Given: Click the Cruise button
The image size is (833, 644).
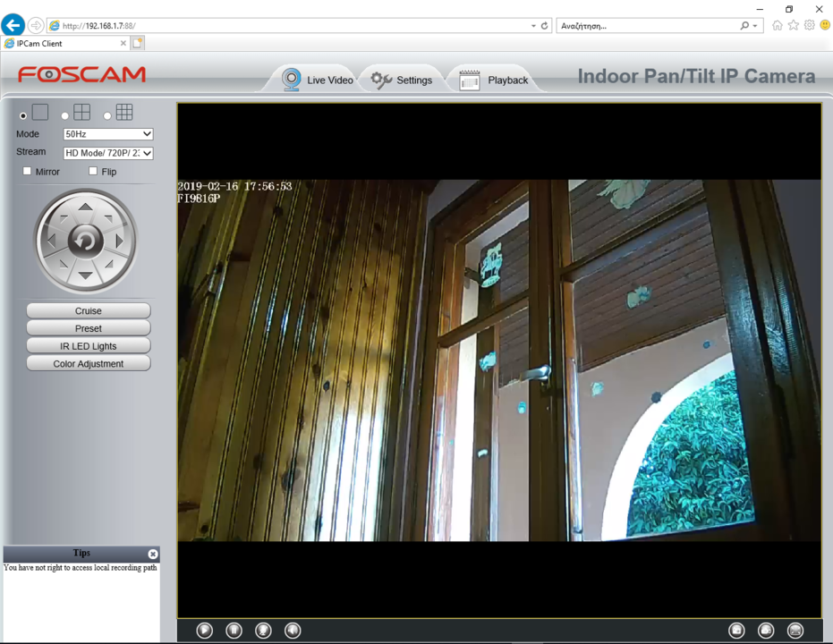Looking at the screenshot, I should [89, 310].
